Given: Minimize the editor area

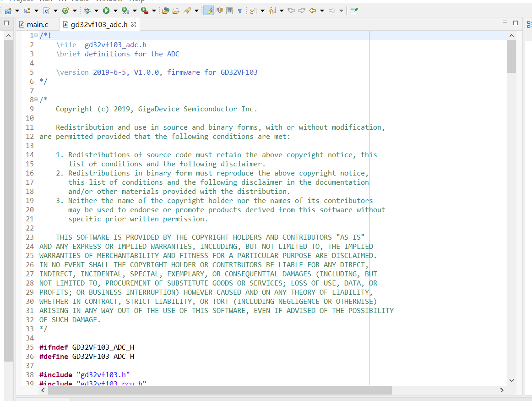Looking at the screenshot, I should pyautogui.click(x=505, y=22).
